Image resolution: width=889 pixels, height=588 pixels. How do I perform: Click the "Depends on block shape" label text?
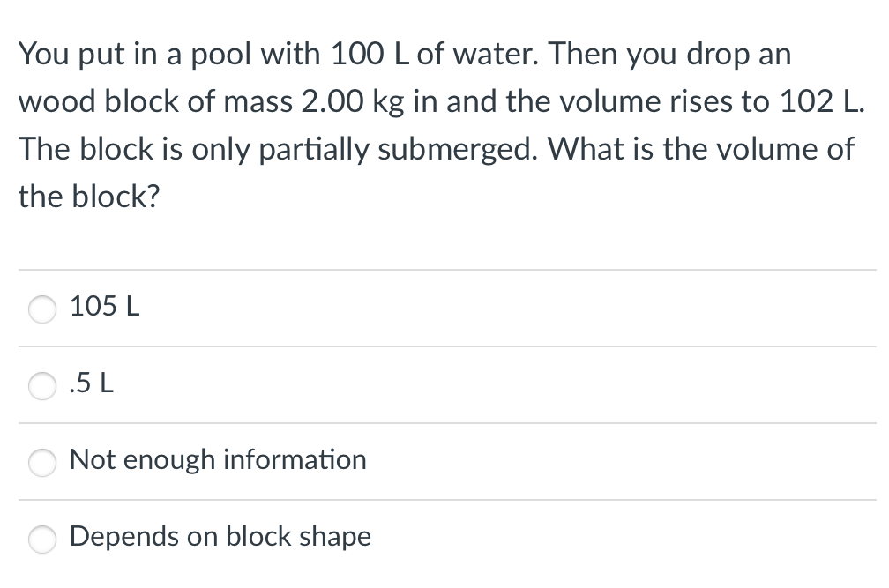point(220,536)
